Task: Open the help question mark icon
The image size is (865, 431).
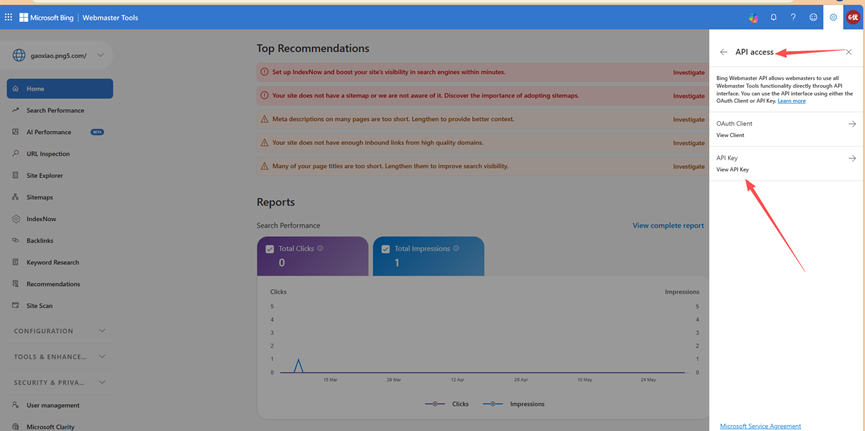Action: click(x=793, y=17)
